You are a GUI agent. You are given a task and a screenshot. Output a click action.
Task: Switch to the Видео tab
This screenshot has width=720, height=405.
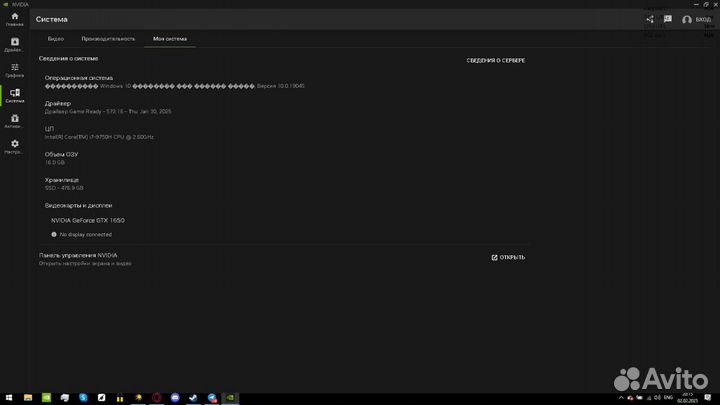coord(56,39)
